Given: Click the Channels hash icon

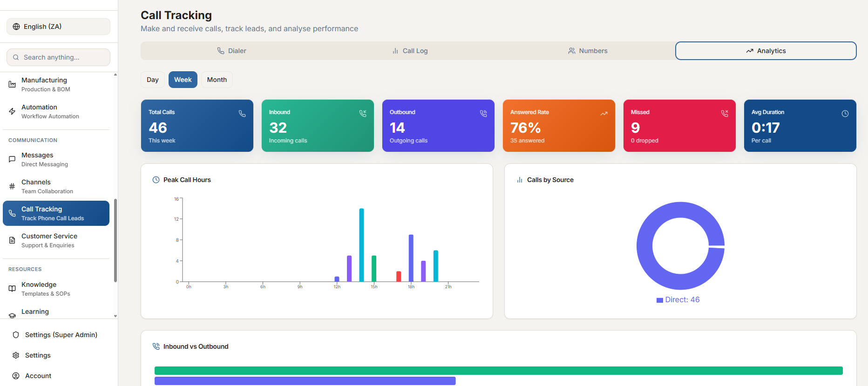Looking at the screenshot, I should [12, 186].
